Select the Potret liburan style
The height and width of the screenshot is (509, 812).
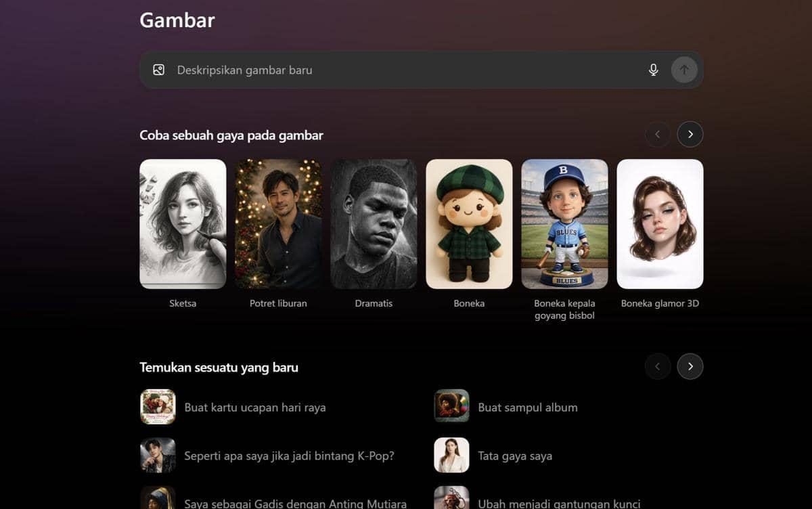278,224
